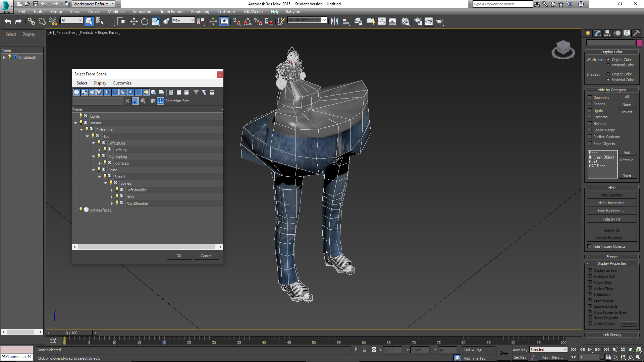Toggle the Display as Box checkbox
This screenshot has height=362, width=644.
[x=590, y=270]
